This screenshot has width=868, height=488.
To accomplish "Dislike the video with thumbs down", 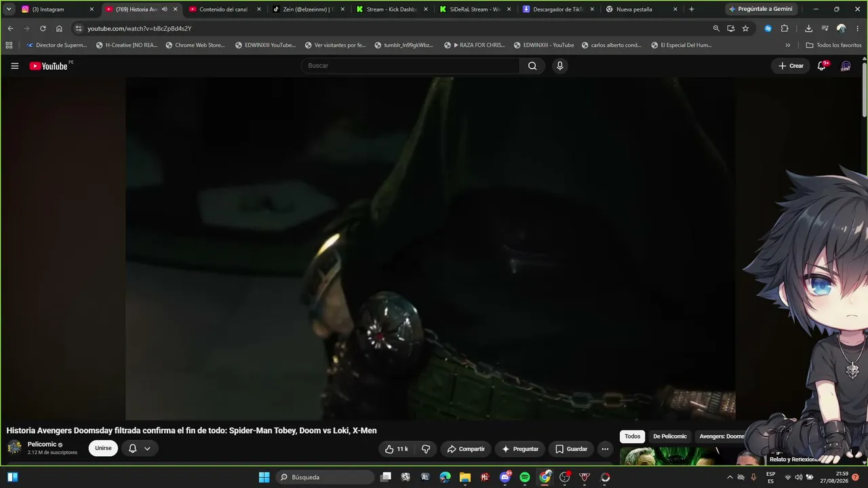I will coord(426,449).
